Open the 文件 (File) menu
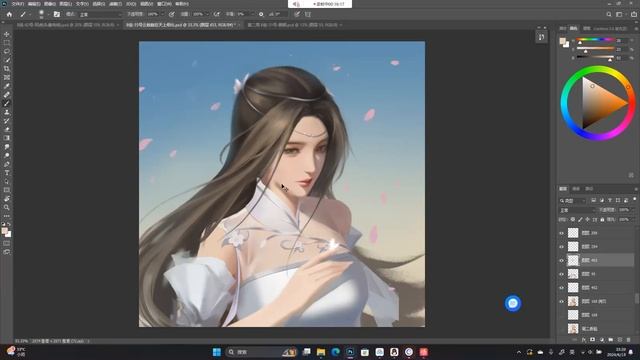The height and width of the screenshot is (360, 640). (x=18, y=4)
